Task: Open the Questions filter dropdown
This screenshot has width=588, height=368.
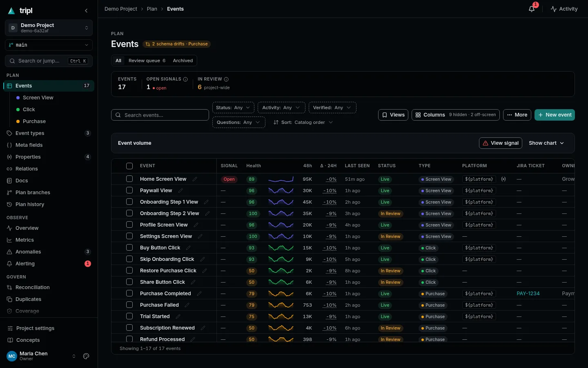Action: 239,122
